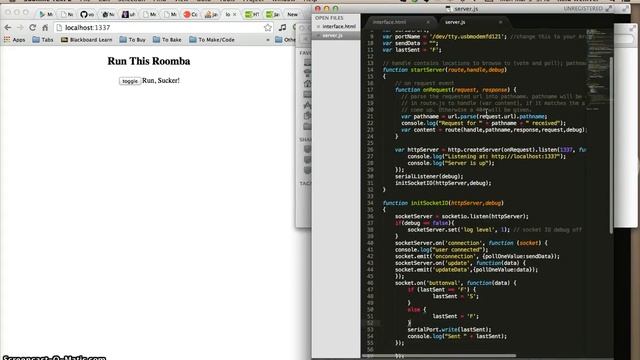This screenshot has height=360, width=640.
Task: Switch to the first Chrome tab with play icon
Action: (46, 14)
